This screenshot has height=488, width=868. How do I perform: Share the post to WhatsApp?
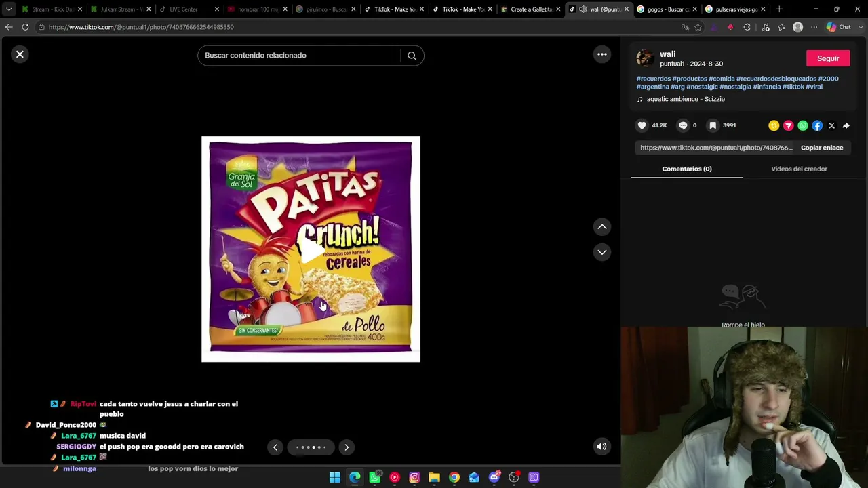(x=803, y=125)
